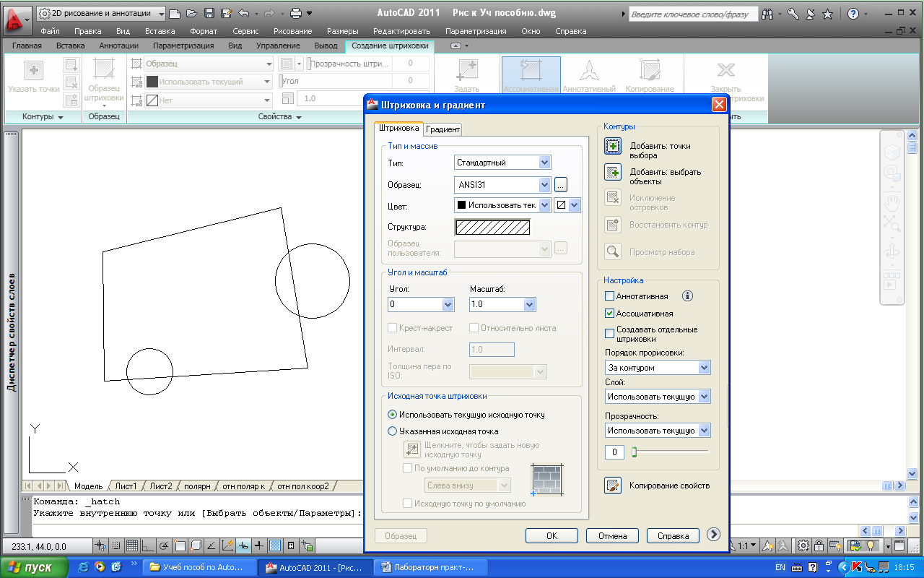This screenshot has height=578, width=924.
Task: Click the Справка button in the dialog
Action: [x=673, y=535]
